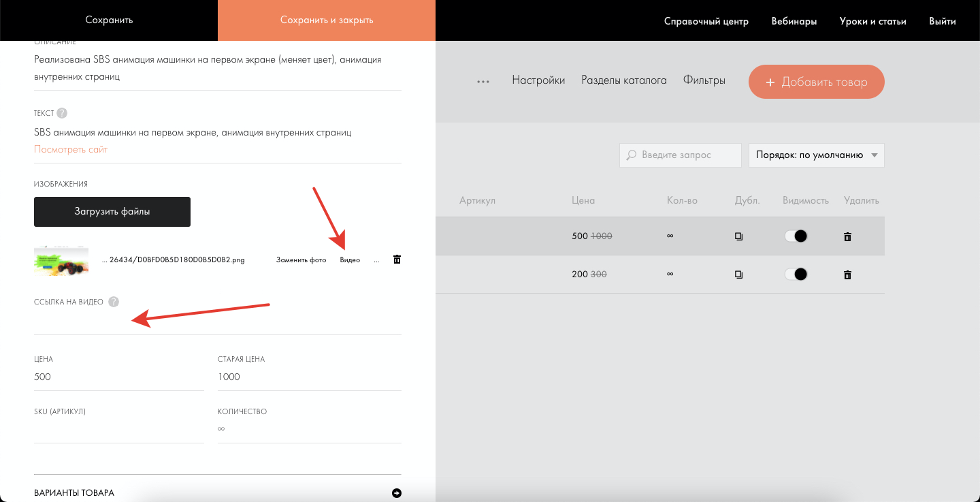Focus the ЦЕНА field with 500
This screenshot has height=502, width=980.
point(119,377)
